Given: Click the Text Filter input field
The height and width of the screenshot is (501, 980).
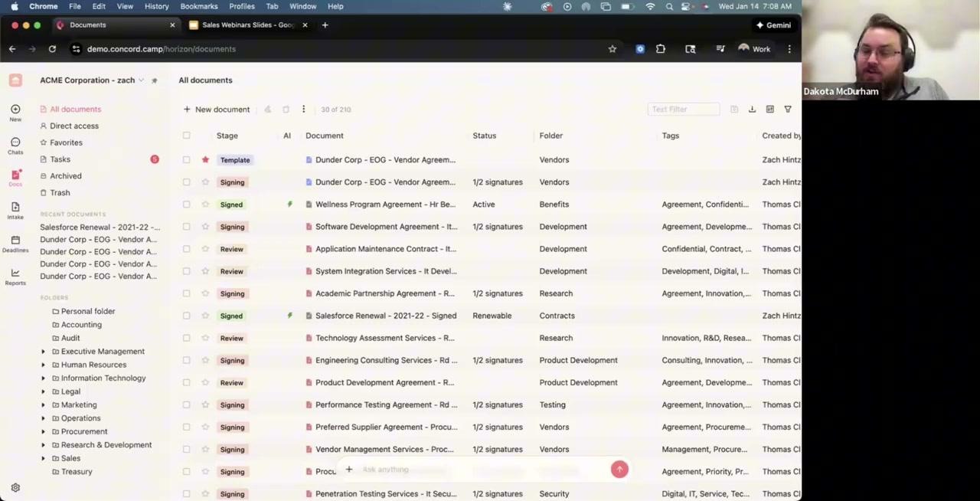Looking at the screenshot, I should [683, 110].
